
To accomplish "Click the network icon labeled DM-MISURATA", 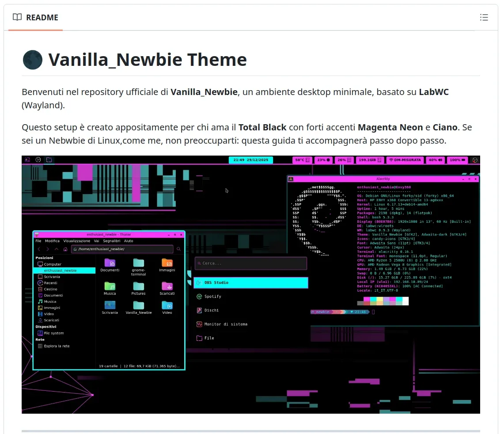I will [405, 160].
